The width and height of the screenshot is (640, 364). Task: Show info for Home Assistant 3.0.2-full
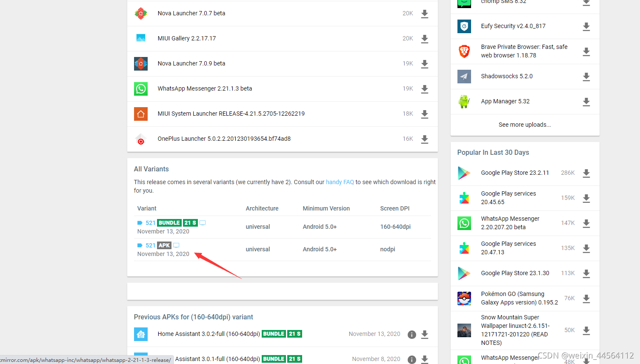click(x=411, y=335)
